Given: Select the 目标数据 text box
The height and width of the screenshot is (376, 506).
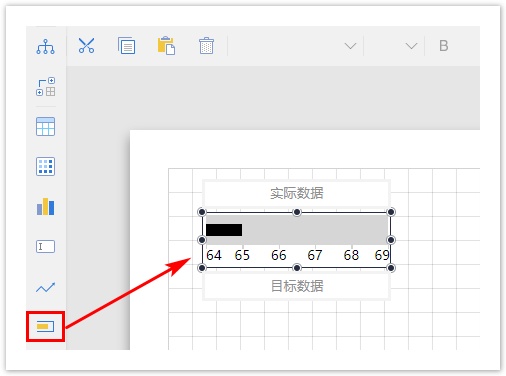Looking at the screenshot, I should 296,286.
